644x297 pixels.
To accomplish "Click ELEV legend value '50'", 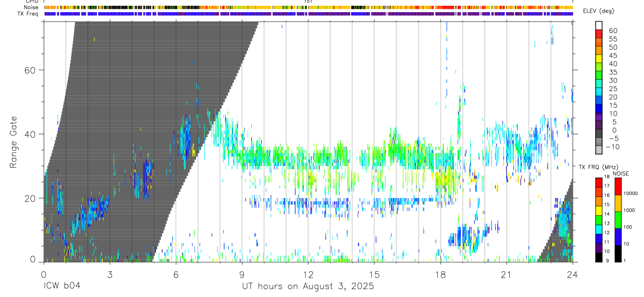I will click(x=613, y=47).
